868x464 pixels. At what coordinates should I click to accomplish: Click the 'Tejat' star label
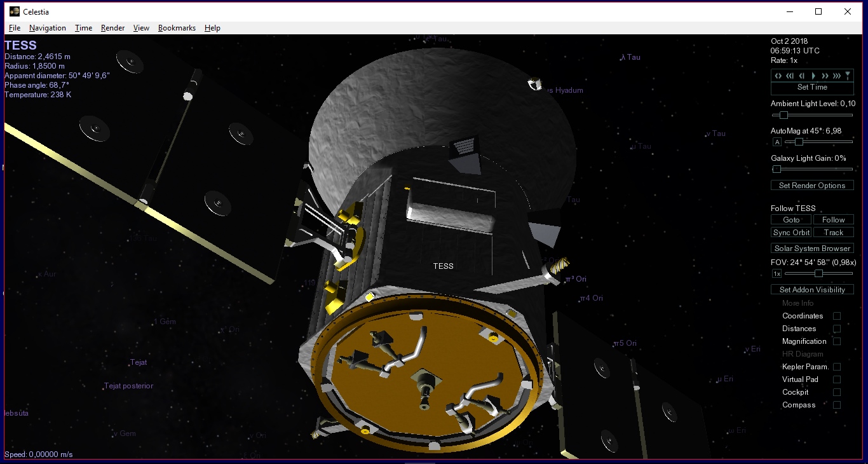click(x=139, y=362)
